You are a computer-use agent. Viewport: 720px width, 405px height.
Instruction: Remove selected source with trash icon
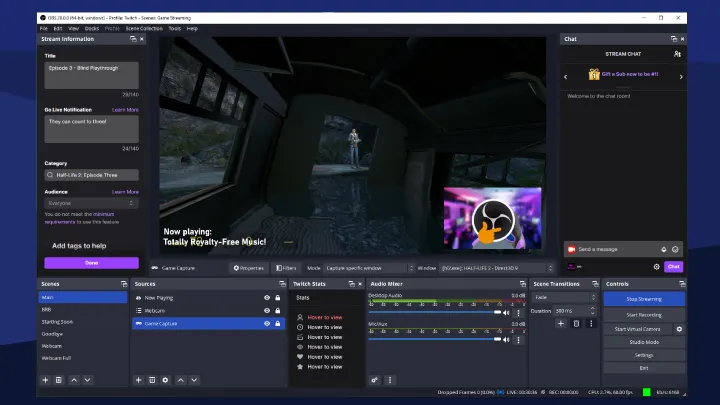tap(152, 380)
